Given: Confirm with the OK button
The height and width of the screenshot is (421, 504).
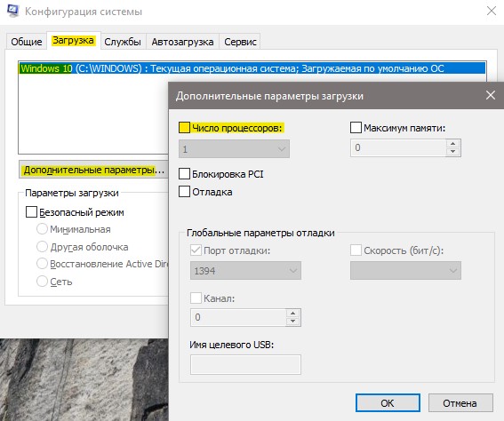Looking at the screenshot, I should pos(388,403).
